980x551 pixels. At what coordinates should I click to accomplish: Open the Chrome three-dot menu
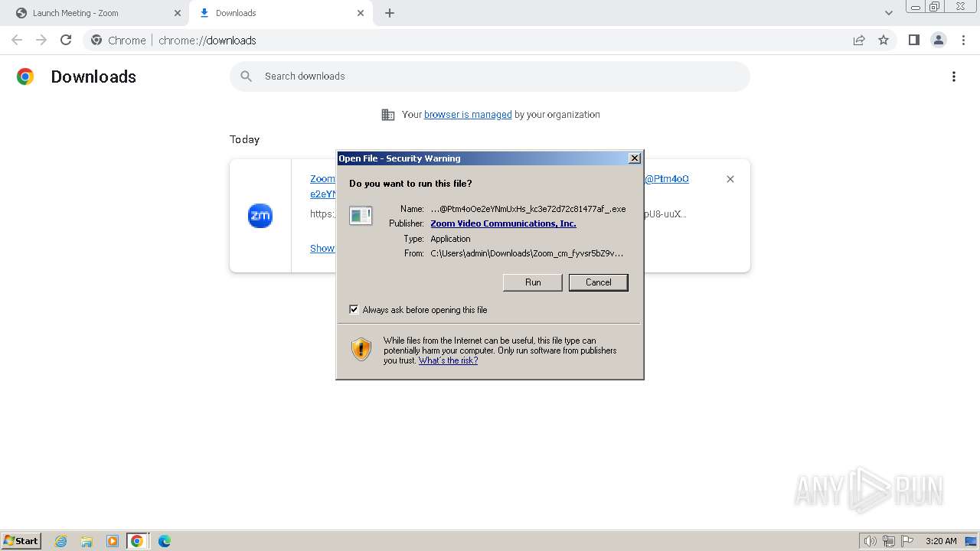tap(964, 40)
